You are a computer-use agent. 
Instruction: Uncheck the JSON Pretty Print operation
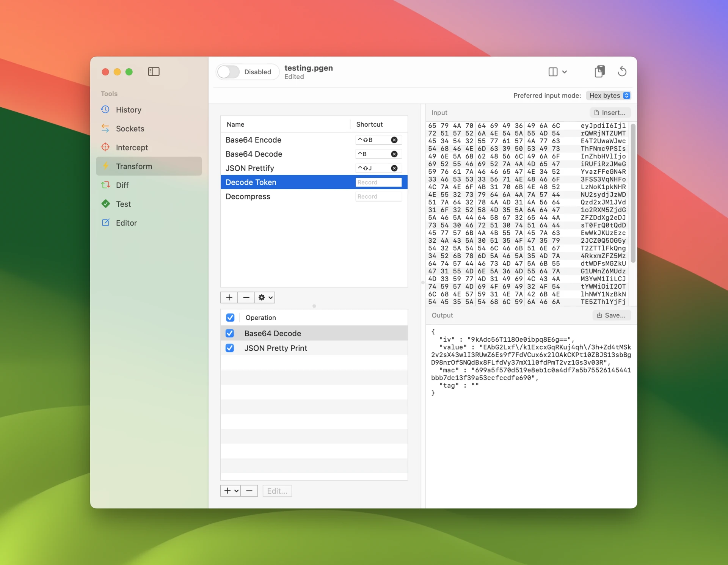pyautogui.click(x=230, y=348)
